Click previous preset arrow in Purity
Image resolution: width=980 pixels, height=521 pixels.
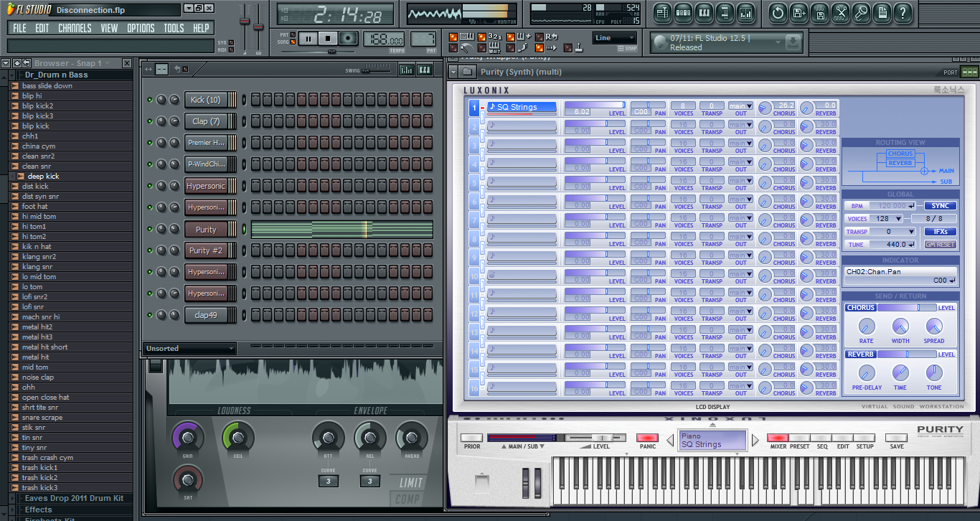[x=671, y=440]
